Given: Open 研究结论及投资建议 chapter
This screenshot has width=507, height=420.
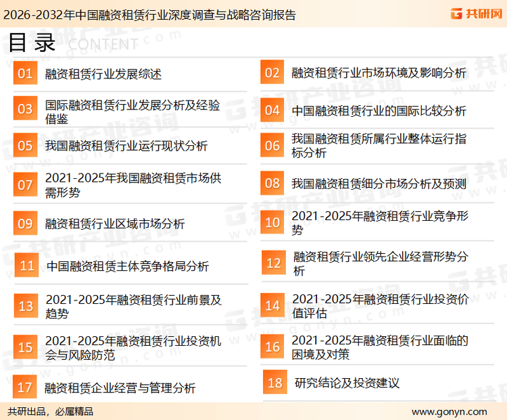Looking at the screenshot, I should (347, 383).
